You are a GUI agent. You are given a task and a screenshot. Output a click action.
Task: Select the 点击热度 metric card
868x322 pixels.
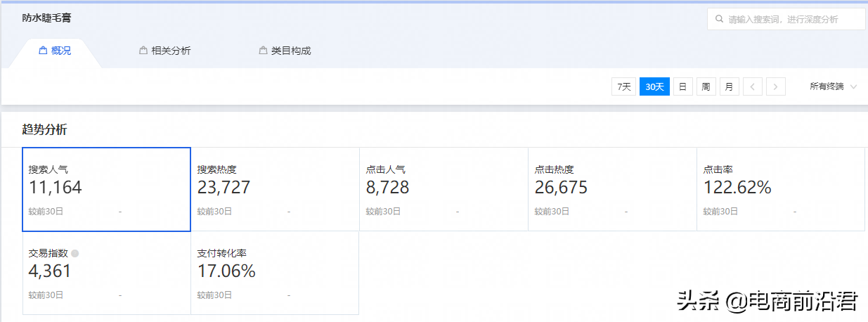(612, 189)
